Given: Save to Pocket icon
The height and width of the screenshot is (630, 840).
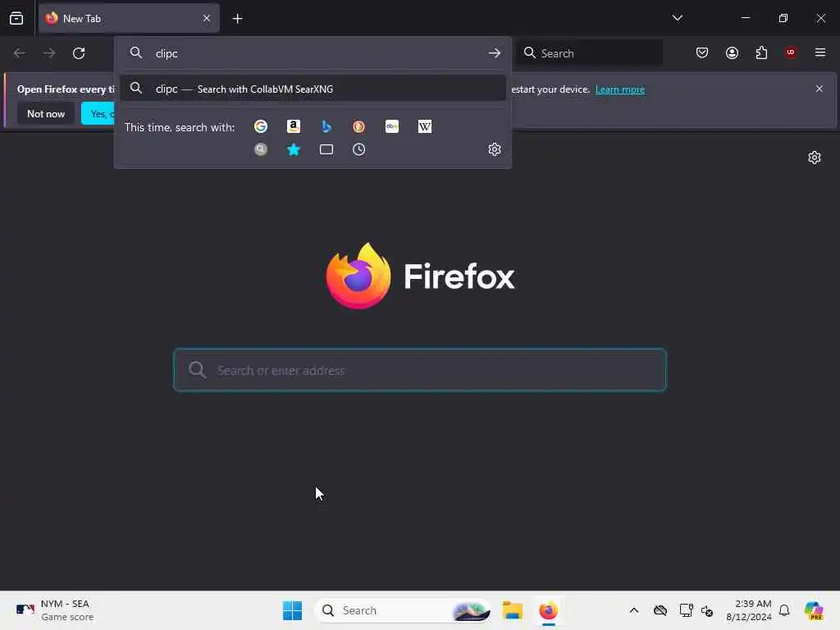Looking at the screenshot, I should [702, 52].
